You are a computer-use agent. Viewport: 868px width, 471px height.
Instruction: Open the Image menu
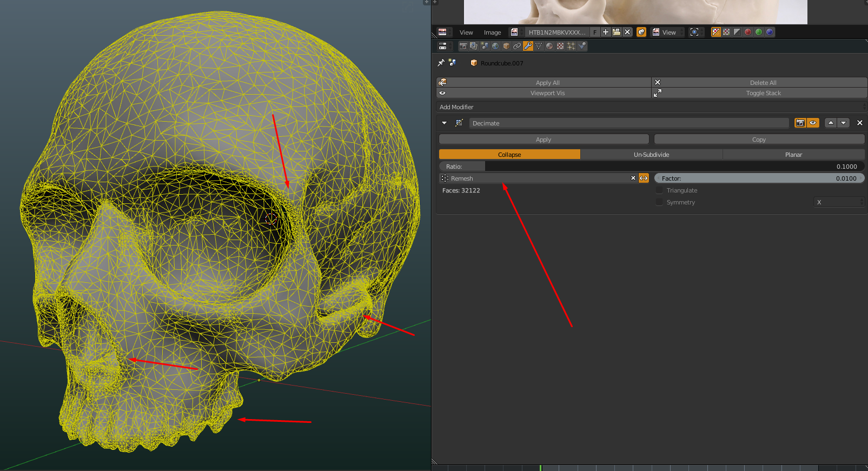click(492, 32)
